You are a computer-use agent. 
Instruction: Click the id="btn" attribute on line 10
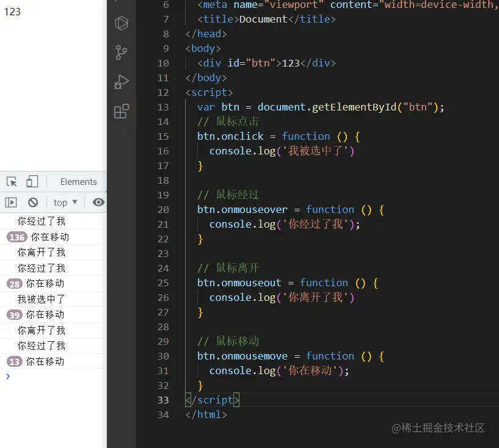click(251, 63)
